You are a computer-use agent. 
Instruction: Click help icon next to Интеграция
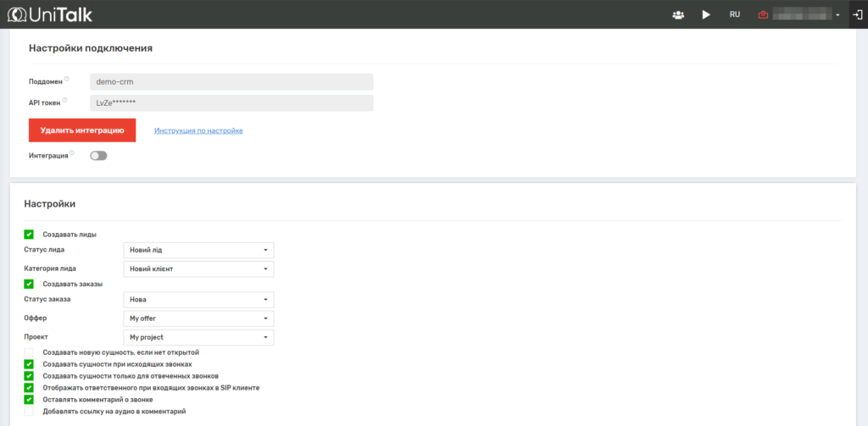(72, 153)
